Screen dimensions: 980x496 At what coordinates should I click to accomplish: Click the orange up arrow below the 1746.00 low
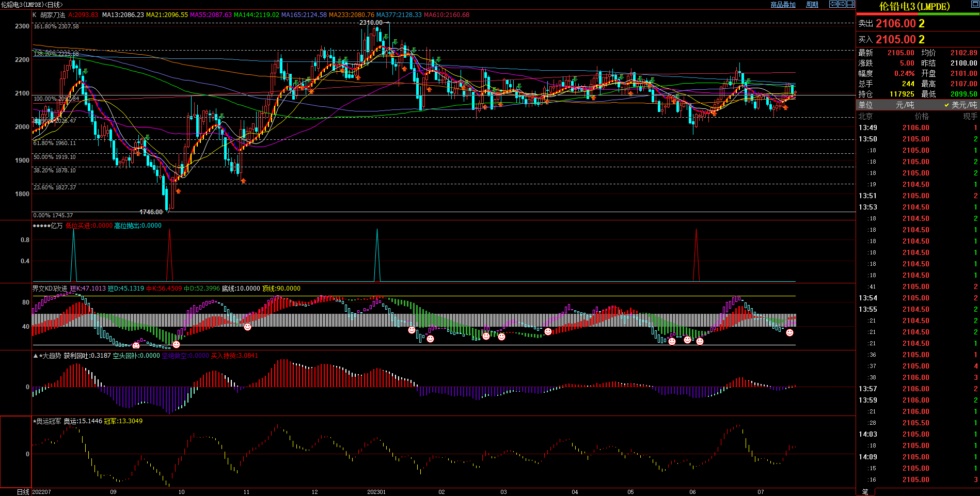click(x=178, y=191)
